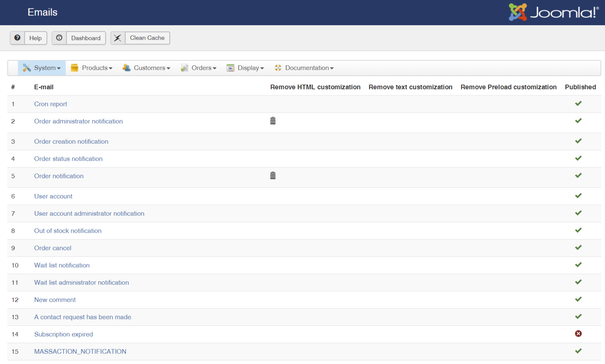Screen dimensions: 605x364
Task: Toggle published status of Order administrator notification
Action: [578, 121]
